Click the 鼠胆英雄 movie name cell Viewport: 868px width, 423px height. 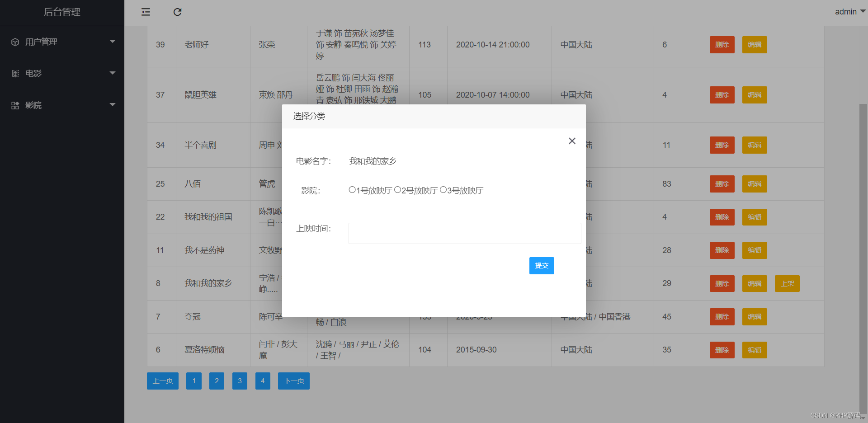click(x=213, y=95)
